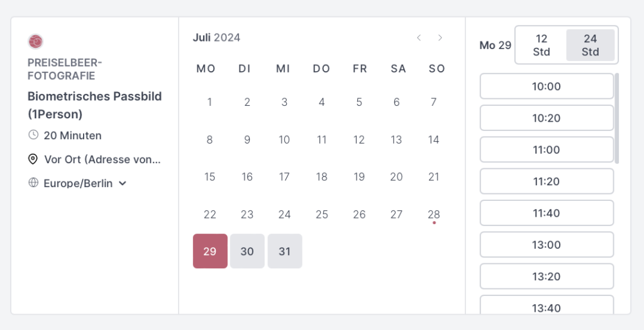Open the Europe/Berlin timezone dropdown

tap(77, 183)
